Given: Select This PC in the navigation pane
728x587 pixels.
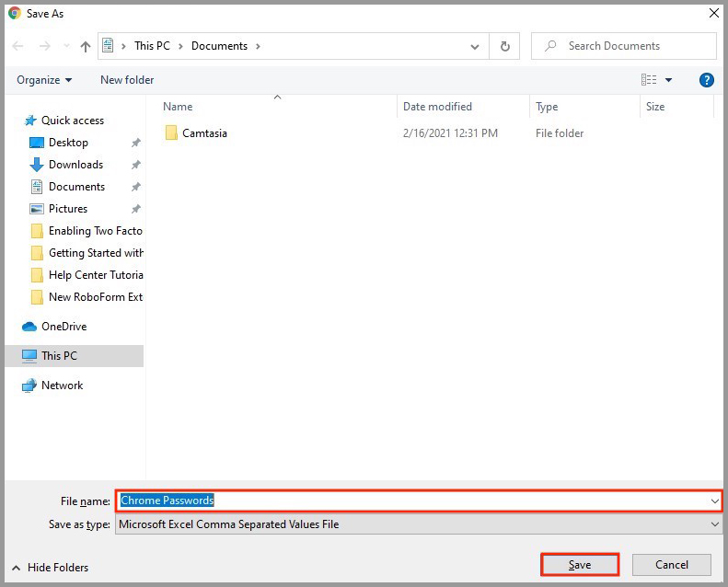Looking at the screenshot, I should [x=59, y=356].
